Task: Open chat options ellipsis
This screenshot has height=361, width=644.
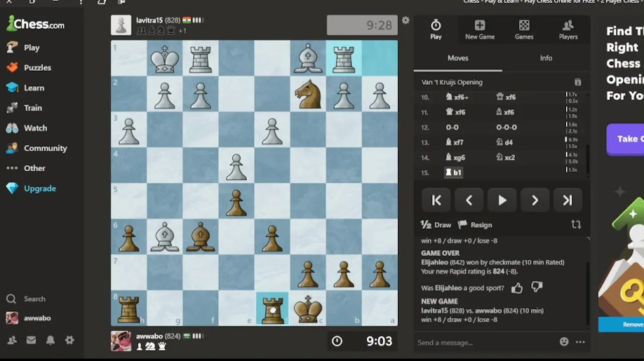Action: click(580, 342)
